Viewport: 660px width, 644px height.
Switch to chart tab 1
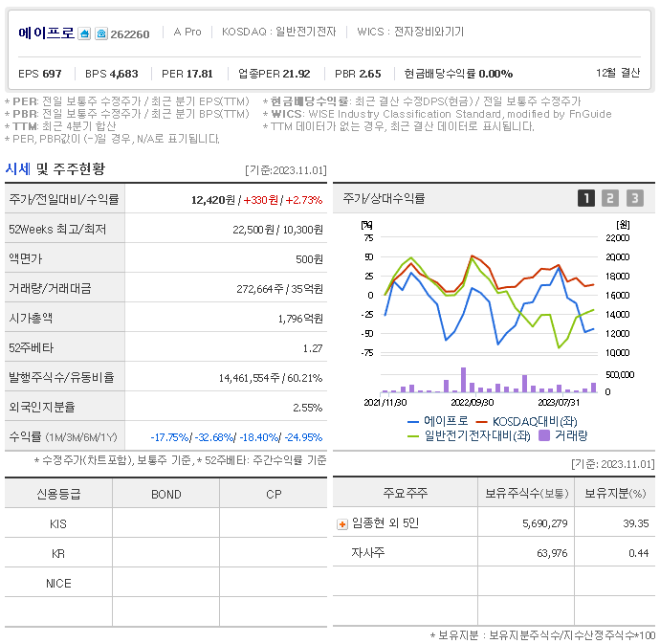586,198
